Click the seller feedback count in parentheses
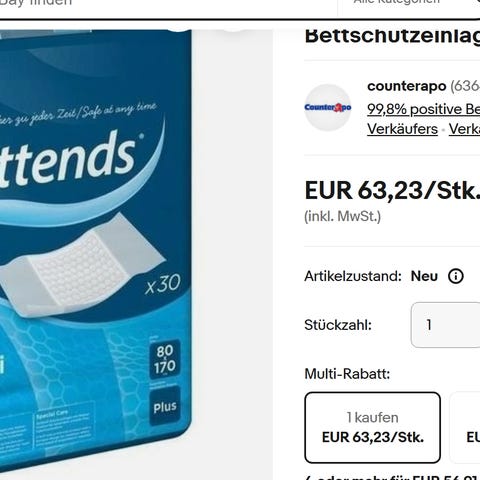The image size is (480, 480). click(x=465, y=86)
